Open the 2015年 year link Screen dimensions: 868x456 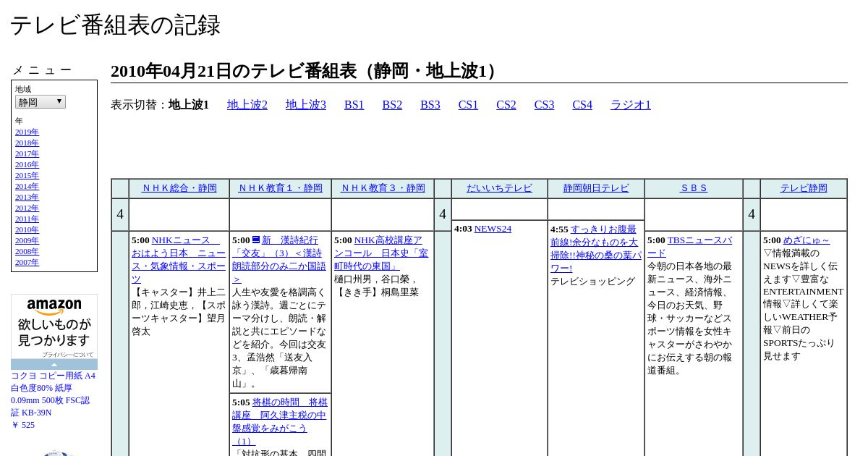pyautogui.click(x=27, y=176)
